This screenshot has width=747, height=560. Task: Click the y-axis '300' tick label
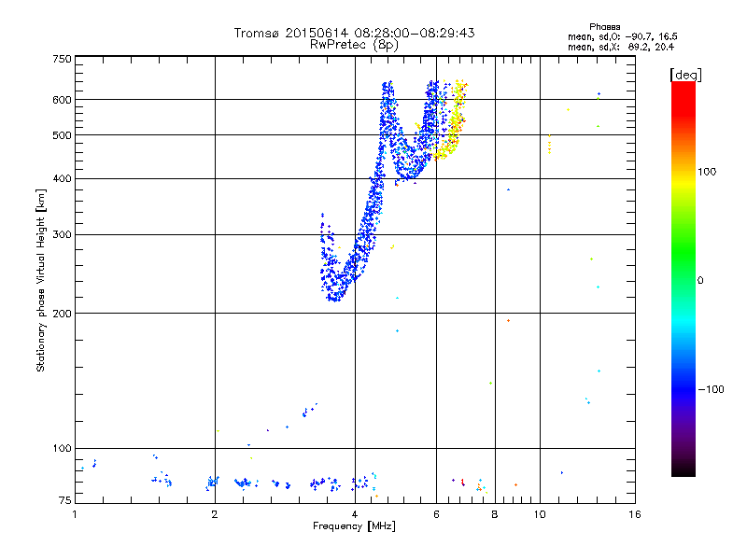coord(63,234)
